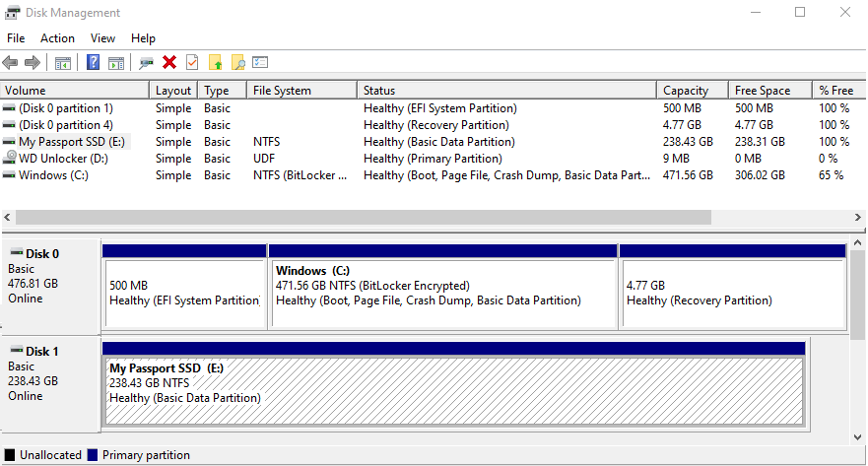The image size is (868, 466).
Task: Open Help via blue question mark icon
Action: pos(94,63)
